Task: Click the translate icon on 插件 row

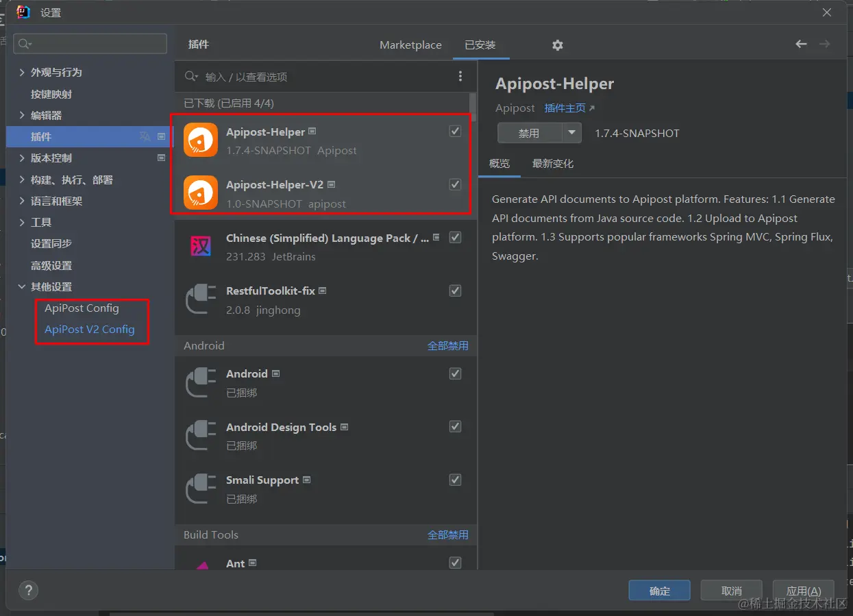Action: click(x=145, y=136)
